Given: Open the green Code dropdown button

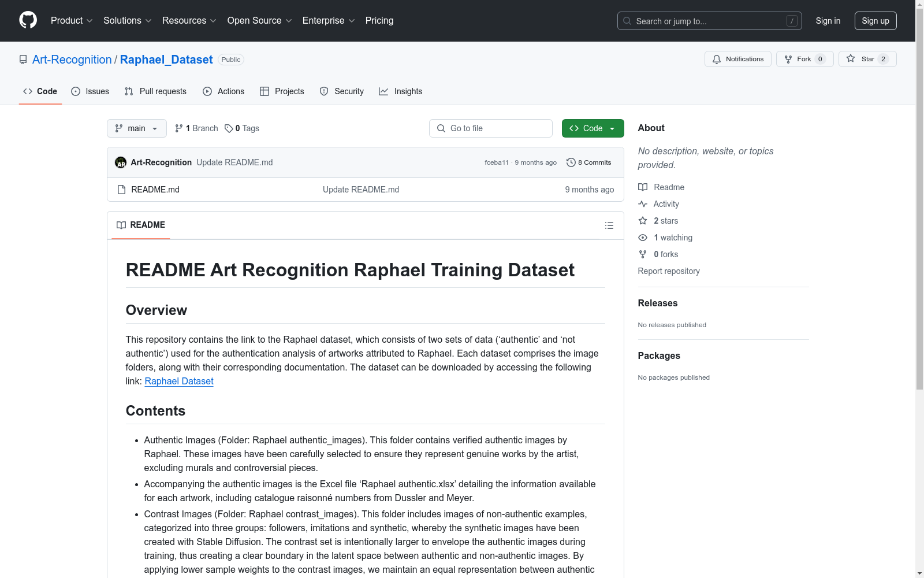Looking at the screenshot, I should click(593, 128).
